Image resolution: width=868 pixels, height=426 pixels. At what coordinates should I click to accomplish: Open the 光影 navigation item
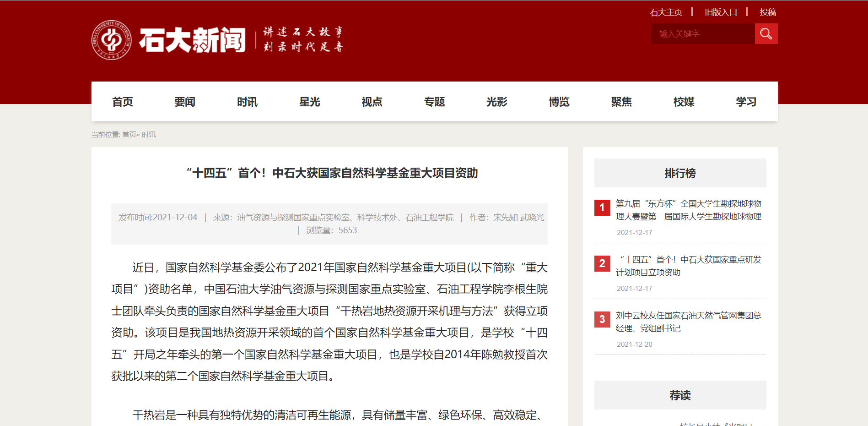[497, 102]
